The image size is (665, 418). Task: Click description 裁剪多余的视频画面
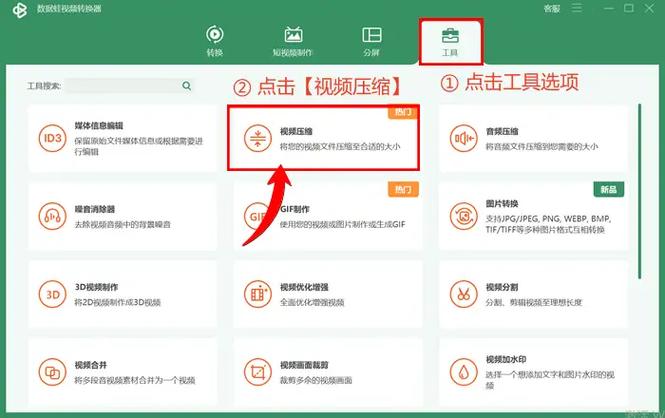[316, 380]
